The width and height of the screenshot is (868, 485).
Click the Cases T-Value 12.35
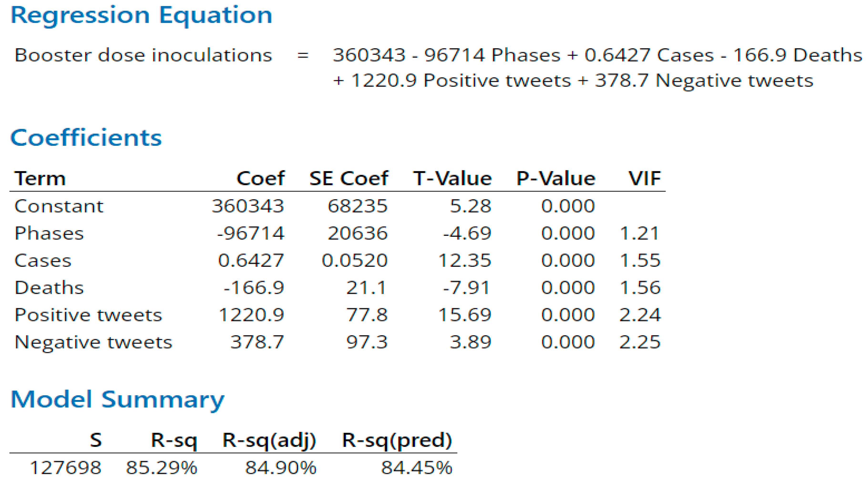click(465, 260)
